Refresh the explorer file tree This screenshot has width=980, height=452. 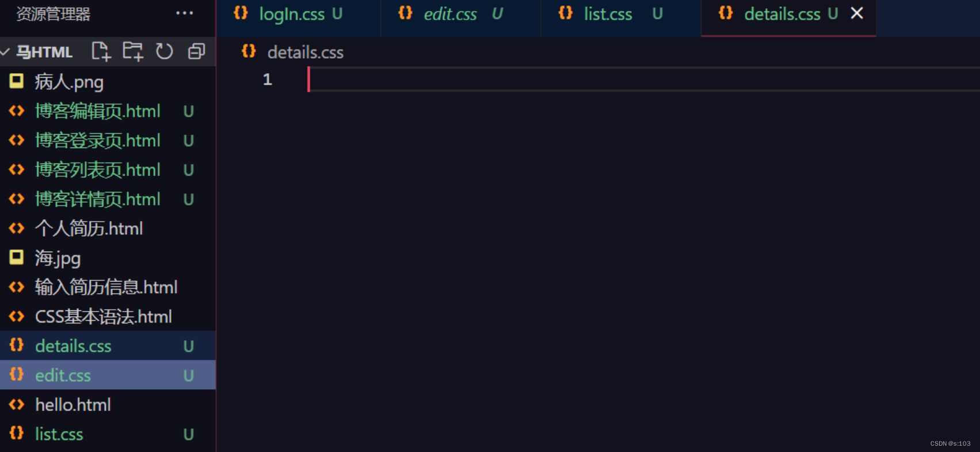tap(165, 52)
